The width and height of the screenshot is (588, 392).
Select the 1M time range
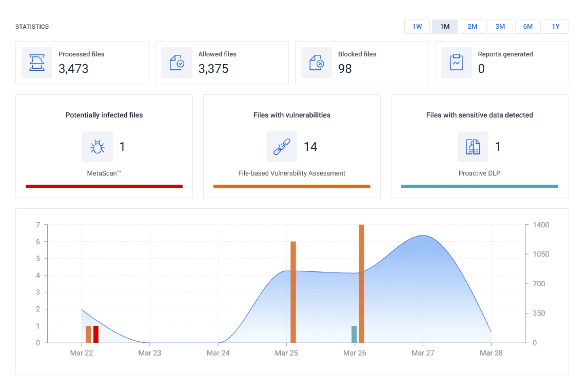pos(444,26)
